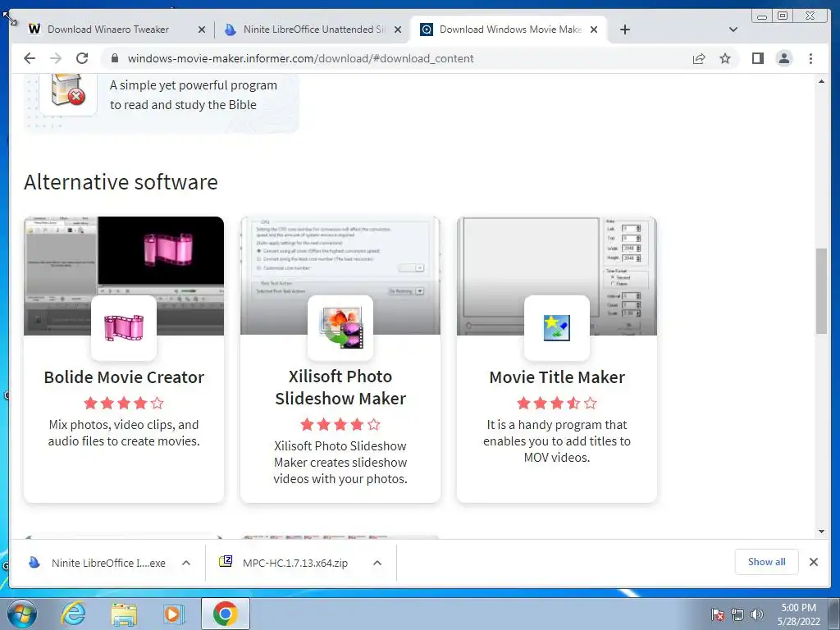Click the 'Alternative software' heading
This screenshot has width=840, height=630.
(x=121, y=182)
